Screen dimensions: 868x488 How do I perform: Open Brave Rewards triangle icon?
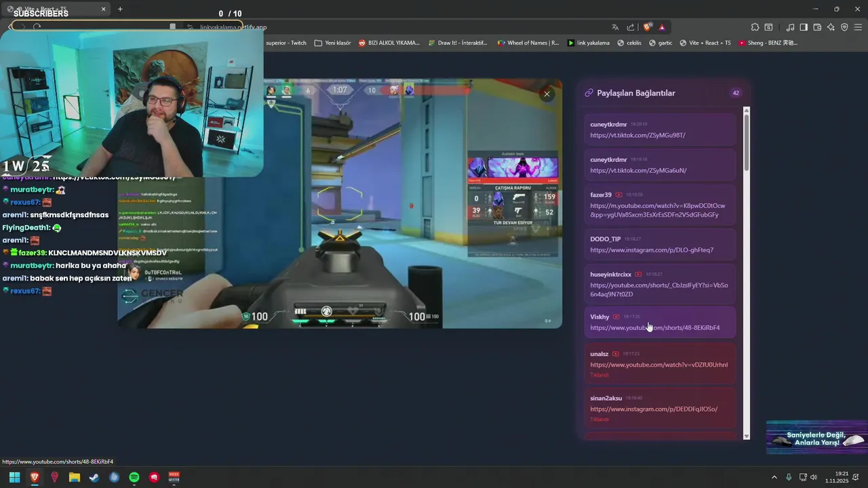(x=662, y=27)
